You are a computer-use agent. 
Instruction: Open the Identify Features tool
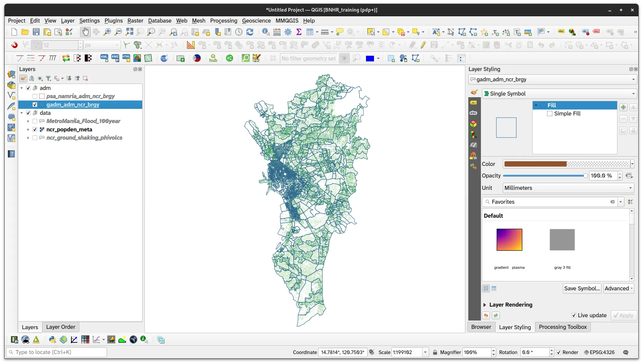[266, 32]
